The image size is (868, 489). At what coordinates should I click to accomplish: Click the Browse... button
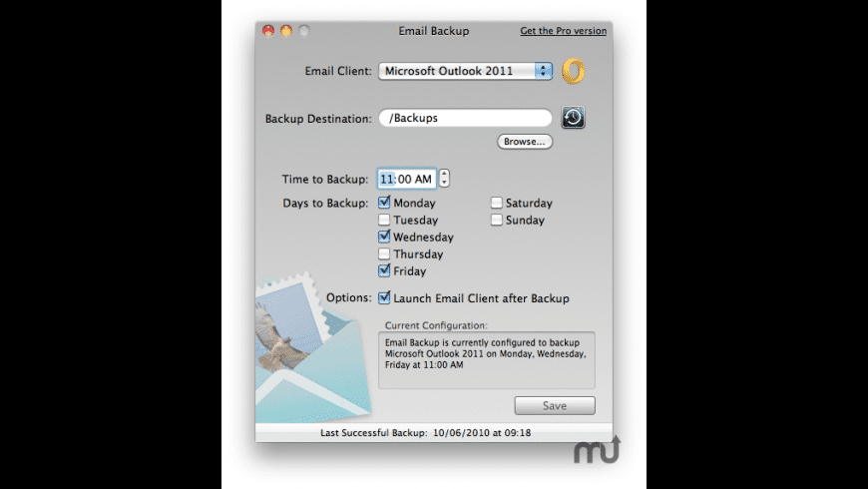[524, 142]
